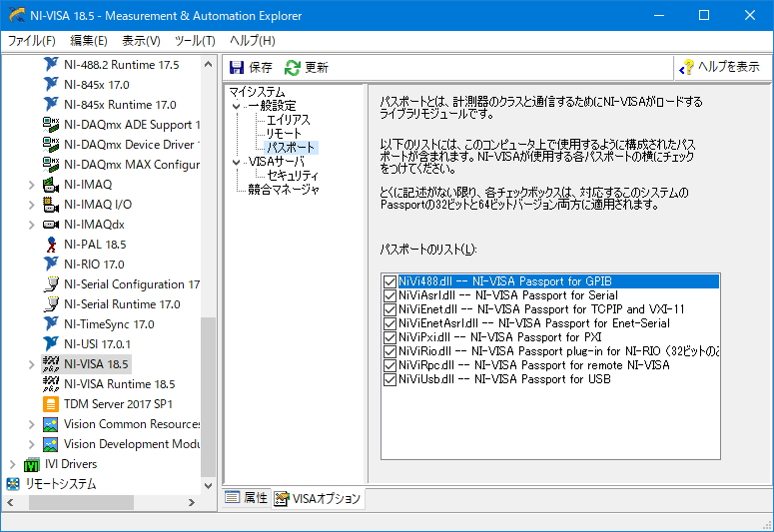Click the tree horizontal scrollbar thumb
The image size is (774, 532).
click(x=81, y=502)
